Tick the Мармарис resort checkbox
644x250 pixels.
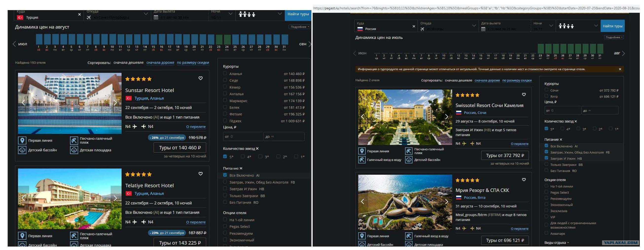[225, 100]
